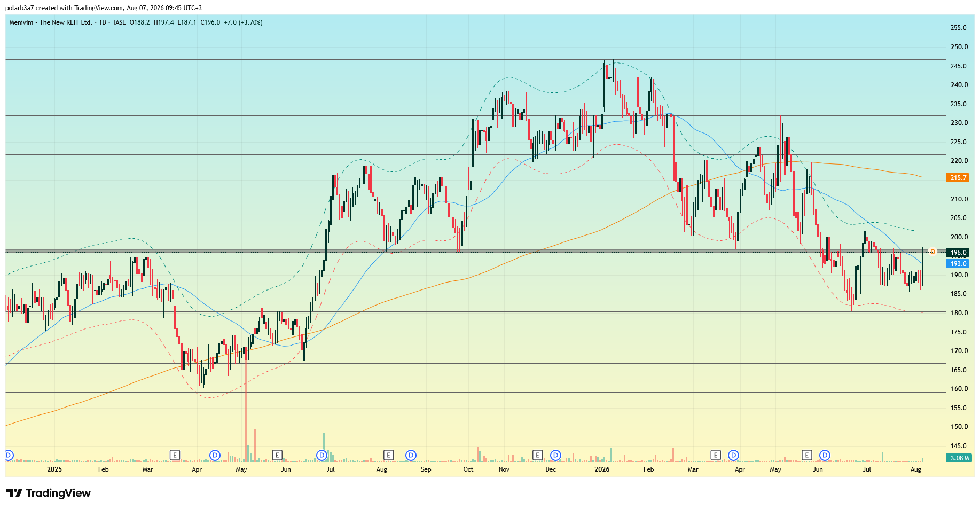
Task: Click the symbol name Menivim - The New REIT Ltd.
Action: [51, 22]
